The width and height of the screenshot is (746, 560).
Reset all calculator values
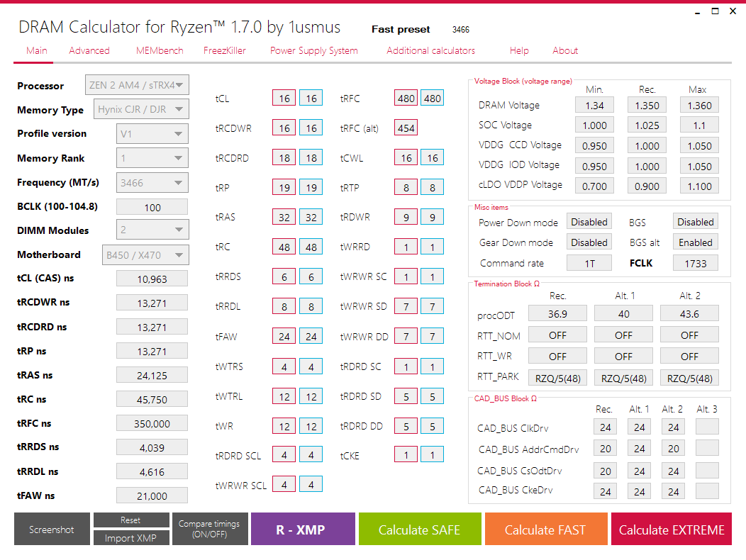pos(131,520)
